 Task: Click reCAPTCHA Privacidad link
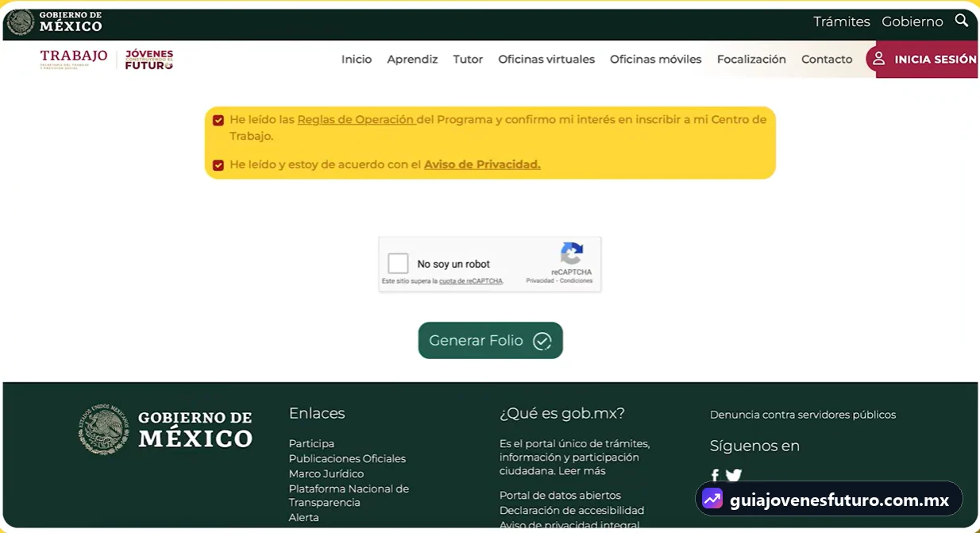540,281
